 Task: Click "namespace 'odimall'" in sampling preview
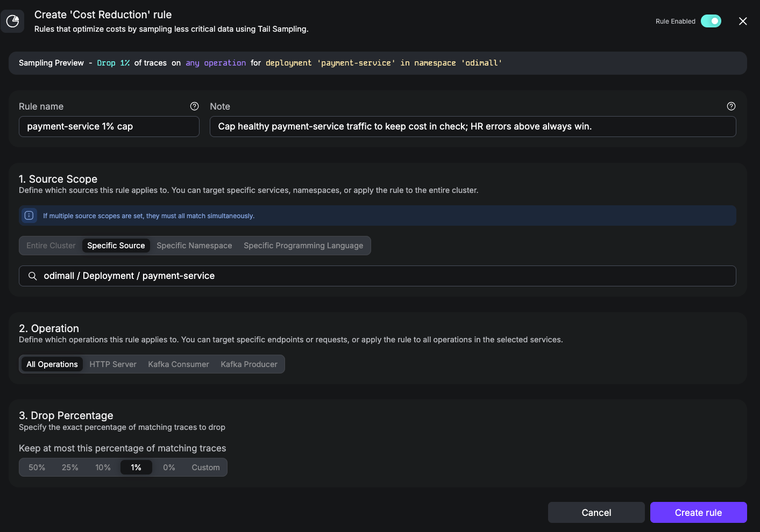click(x=458, y=63)
